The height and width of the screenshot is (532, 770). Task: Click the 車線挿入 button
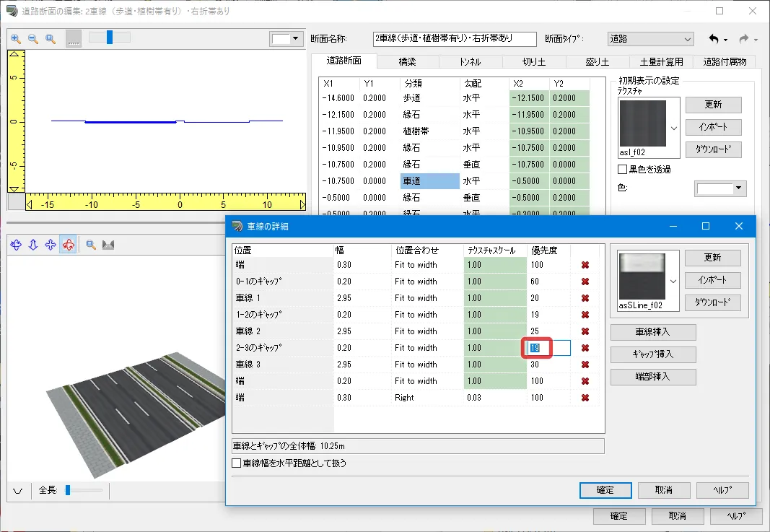(653, 332)
